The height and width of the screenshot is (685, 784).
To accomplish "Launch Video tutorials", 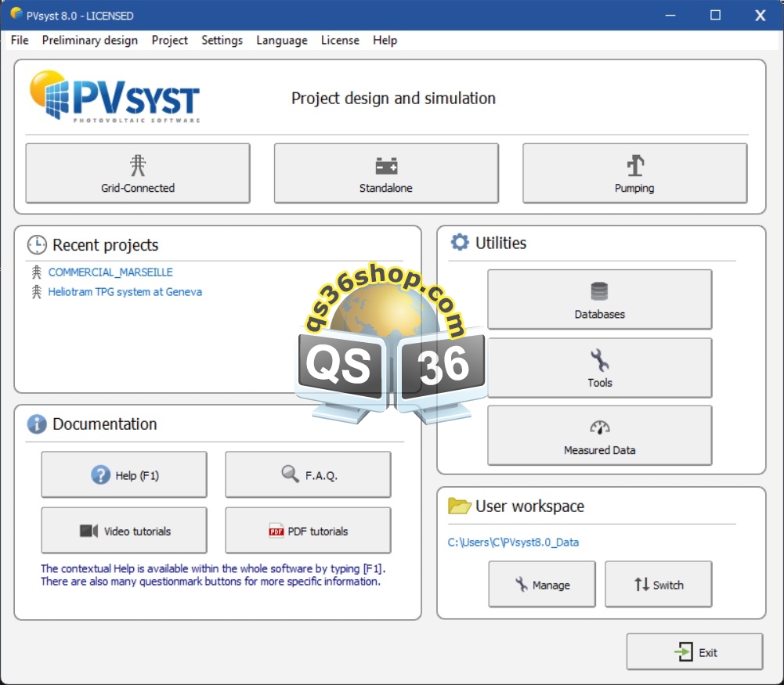I will click(124, 531).
